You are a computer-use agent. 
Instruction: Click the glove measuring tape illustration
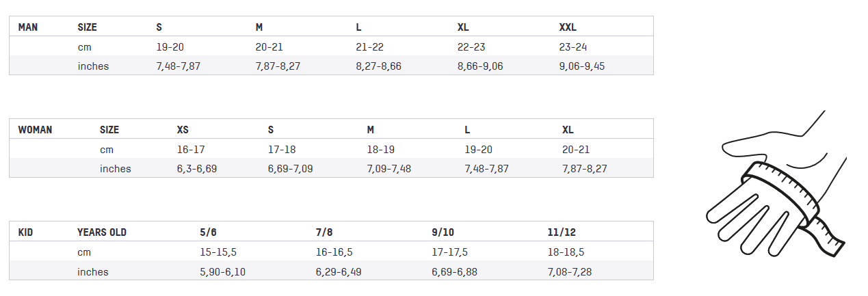click(776, 185)
